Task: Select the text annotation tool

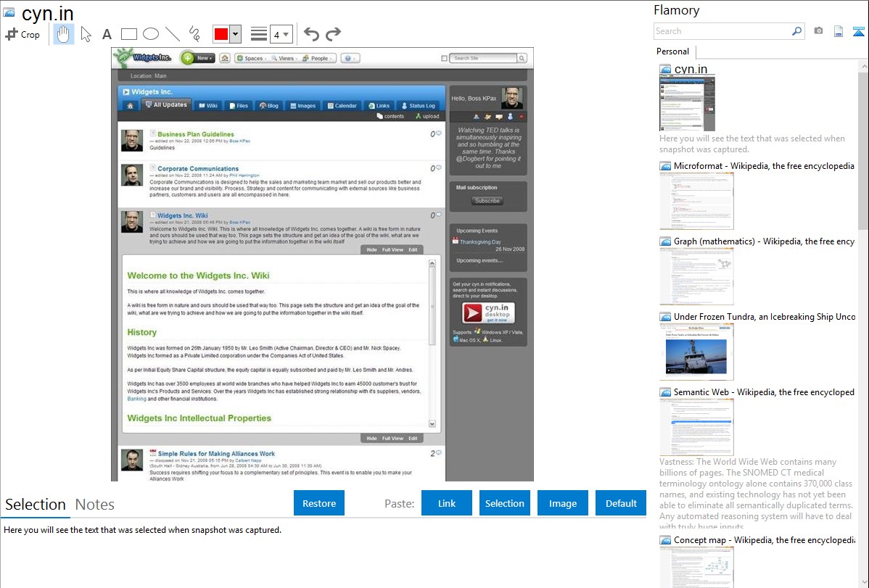Action: (x=107, y=34)
